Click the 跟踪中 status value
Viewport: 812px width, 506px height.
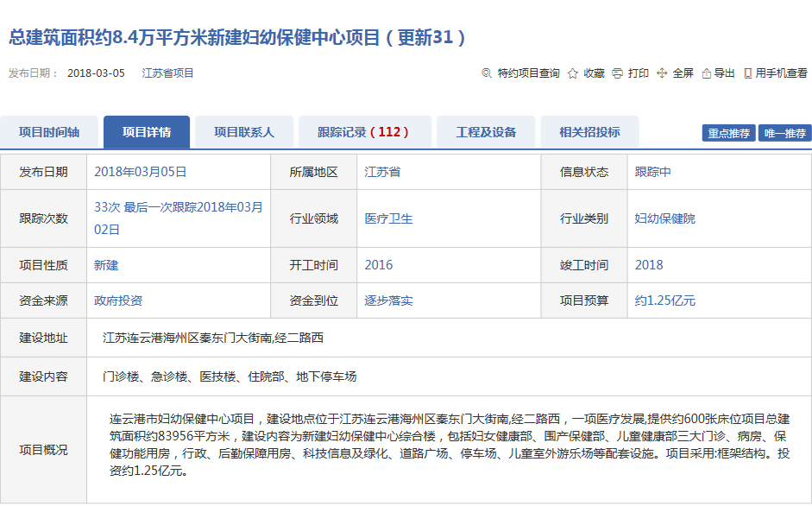(x=652, y=172)
